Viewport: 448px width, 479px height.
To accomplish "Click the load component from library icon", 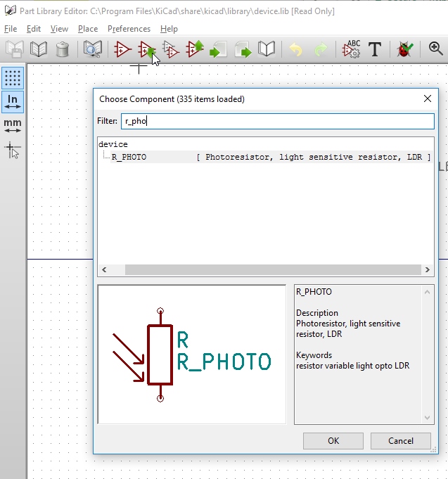I will click(146, 49).
